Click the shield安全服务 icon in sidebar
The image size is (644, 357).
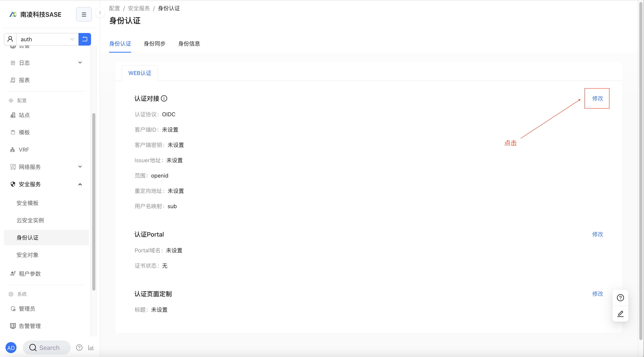[12, 184]
